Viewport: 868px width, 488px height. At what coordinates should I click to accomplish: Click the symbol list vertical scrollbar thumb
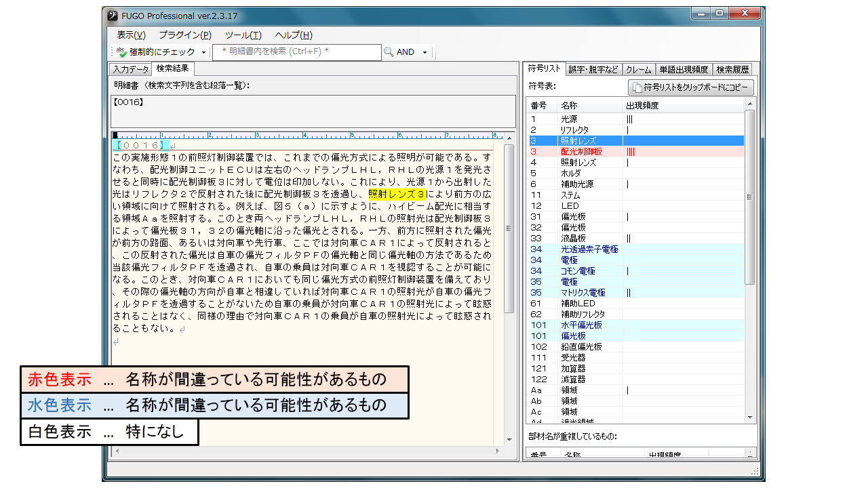pyautogui.click(x=750, y=197)
